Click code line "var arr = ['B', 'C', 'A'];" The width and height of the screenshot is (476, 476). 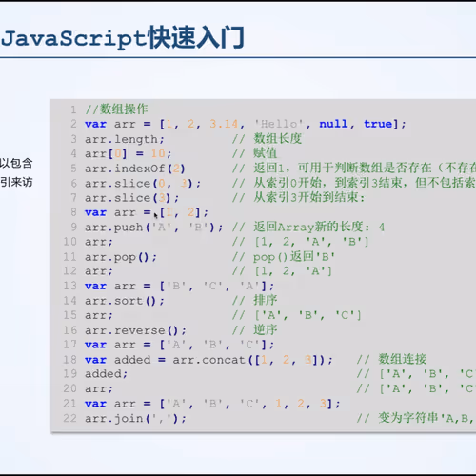click(x=179, y=286)
